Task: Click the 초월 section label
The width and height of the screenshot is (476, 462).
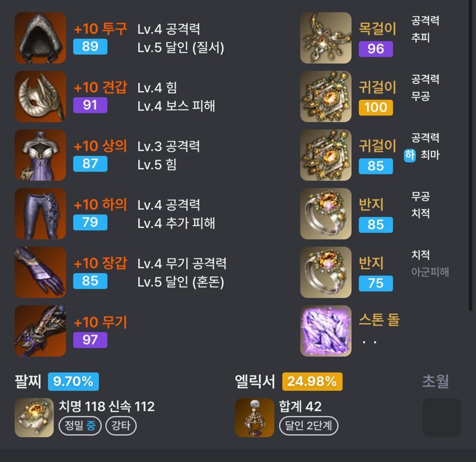Action: 436,381
